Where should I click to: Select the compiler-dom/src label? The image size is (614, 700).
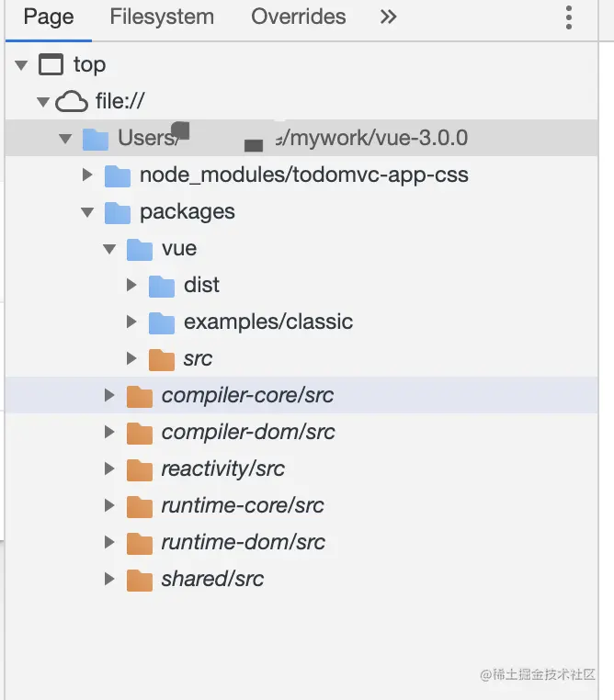click(x=248, y=432)
